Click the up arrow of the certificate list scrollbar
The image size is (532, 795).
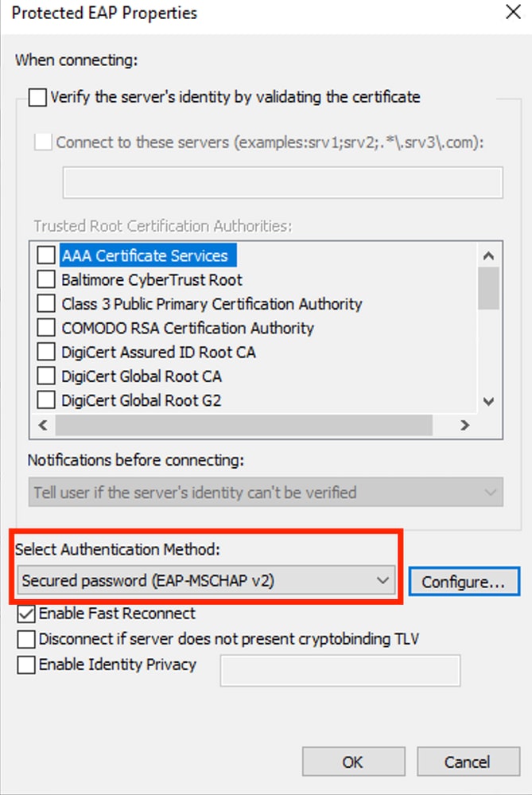pyautogui.click(x=488, y=255)
